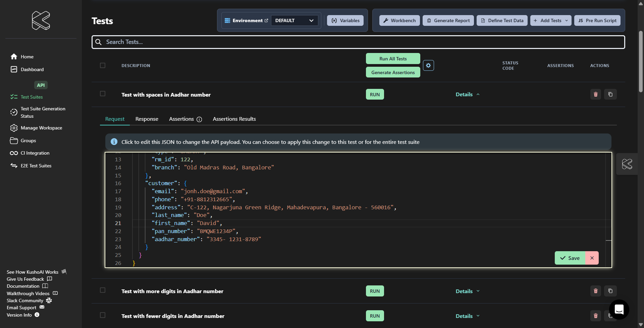This screenshot has width=644, height=328.
Task: Click the Run All Tests button
Action: [x=393, y=59]
